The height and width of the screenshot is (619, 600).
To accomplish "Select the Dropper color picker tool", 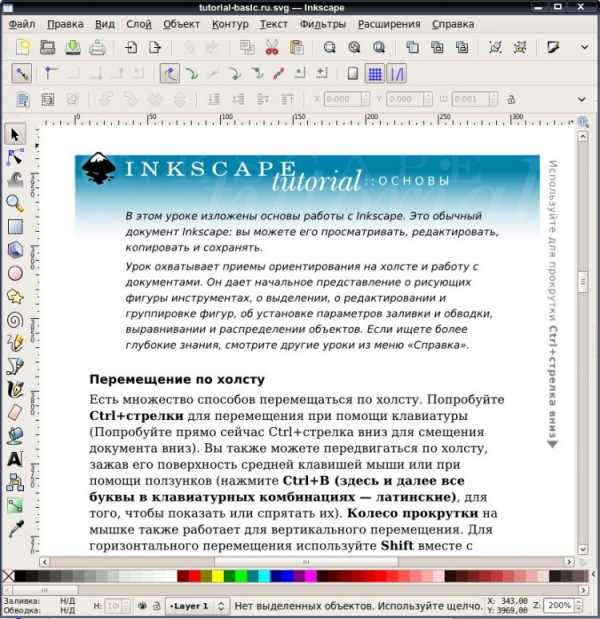I will (15, 529).
